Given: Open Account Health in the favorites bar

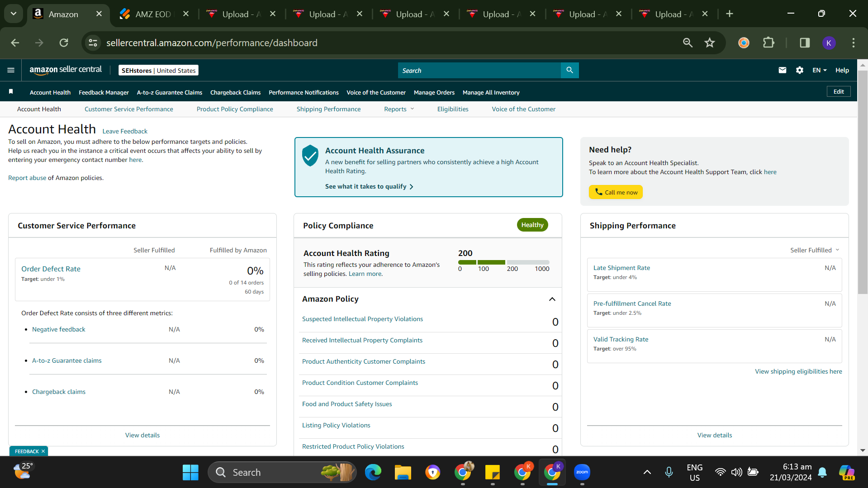Looking at the screenshot, I should click(x=50, y=92).
